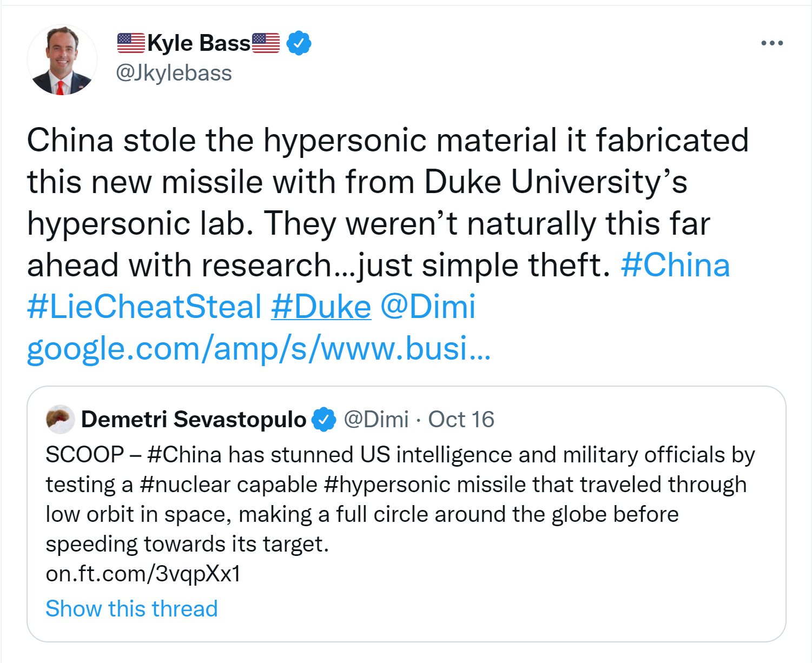Click Demetri Sevastopulo's verified badge
The height and width of the screenshot is (663, 812).
[x=324, y=420]
